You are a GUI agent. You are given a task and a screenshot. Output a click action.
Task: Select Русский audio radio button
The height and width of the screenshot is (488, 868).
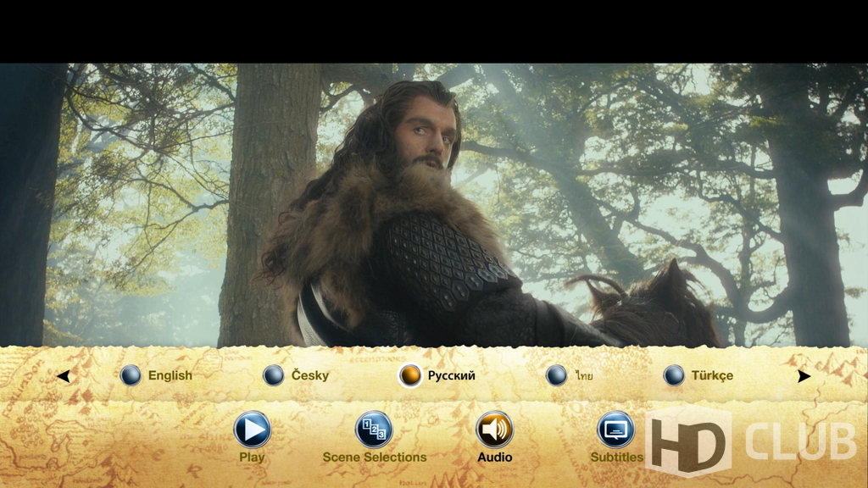(x=410, y=375)
